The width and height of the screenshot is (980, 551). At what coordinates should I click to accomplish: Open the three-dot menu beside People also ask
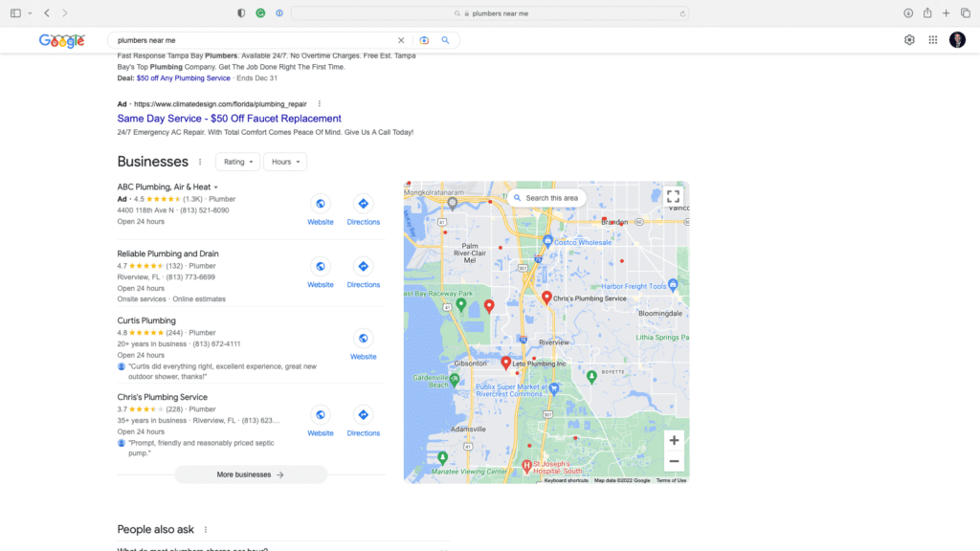206,530
